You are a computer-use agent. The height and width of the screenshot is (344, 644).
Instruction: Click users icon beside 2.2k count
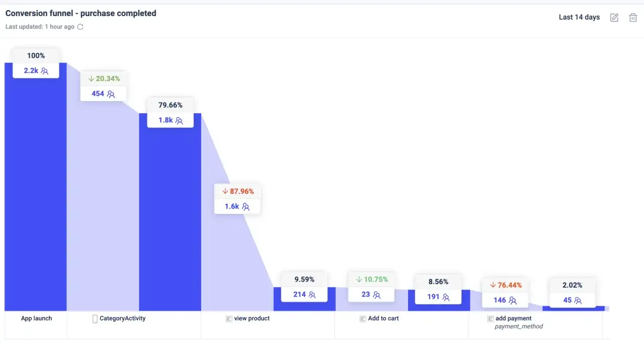tap(45, 71)
